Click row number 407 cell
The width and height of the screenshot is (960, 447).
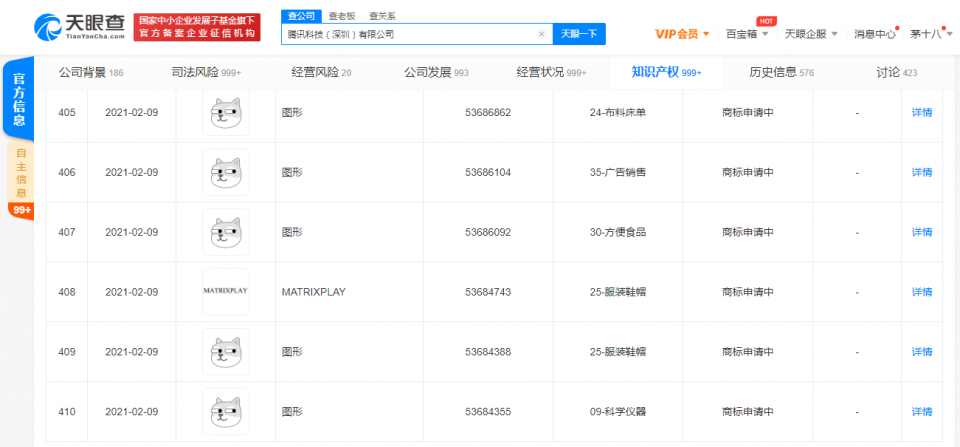(x=67, y=232)
